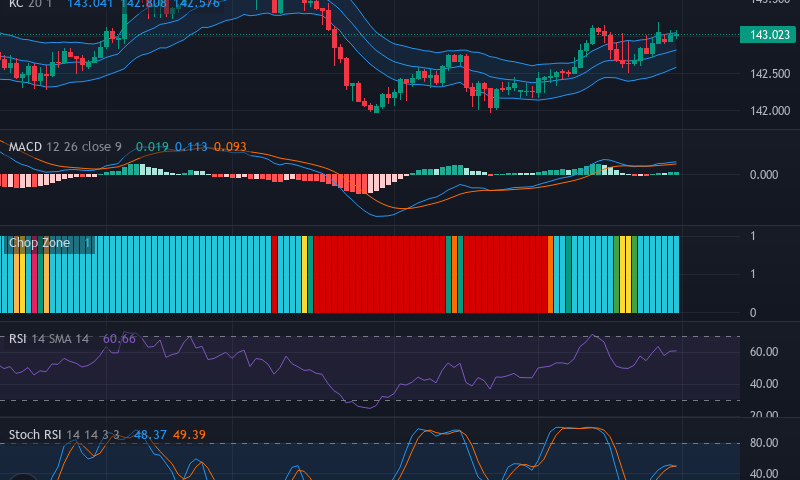This screenshot has height=480, width=800.
Task: Click the RSI indicator title
Action: pos(17,339)
